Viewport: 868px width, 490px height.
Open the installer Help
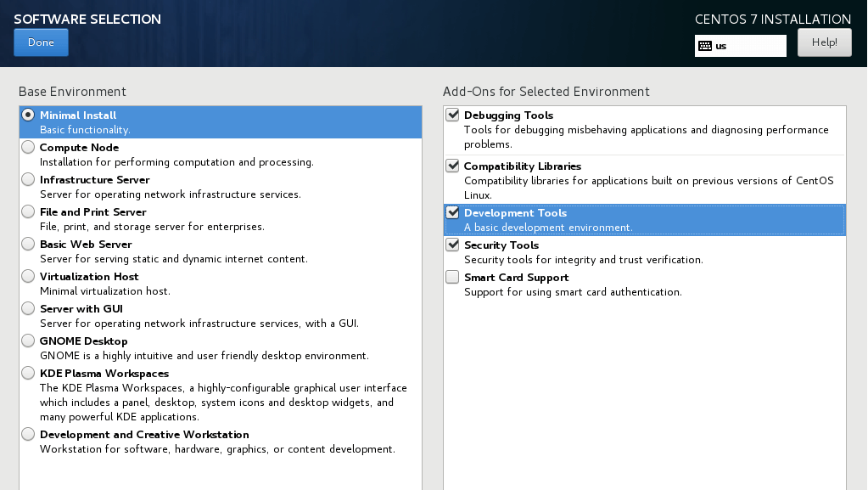click(x=824, y=42)
